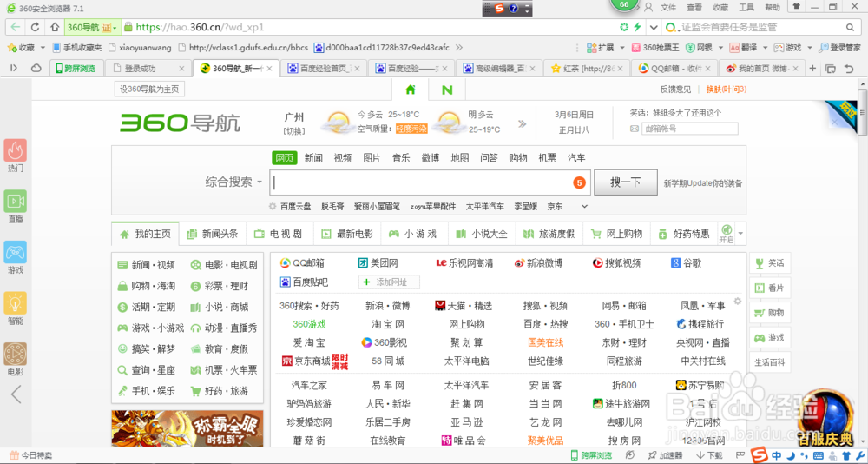Image resolution: width=868 pixels, height=464 pixels.
Task: Open 下载 in the status bar
Action: click(709, 455)
